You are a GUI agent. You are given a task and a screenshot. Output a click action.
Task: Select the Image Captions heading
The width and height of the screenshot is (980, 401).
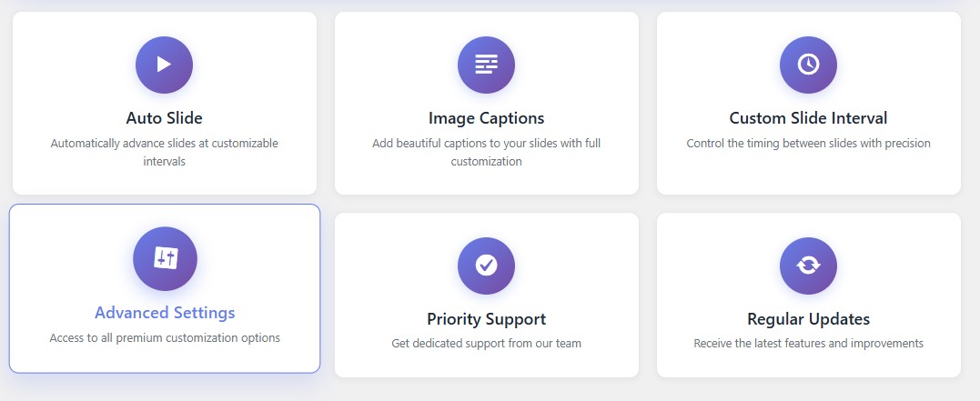pyautogui.click(x=486, y=118)
